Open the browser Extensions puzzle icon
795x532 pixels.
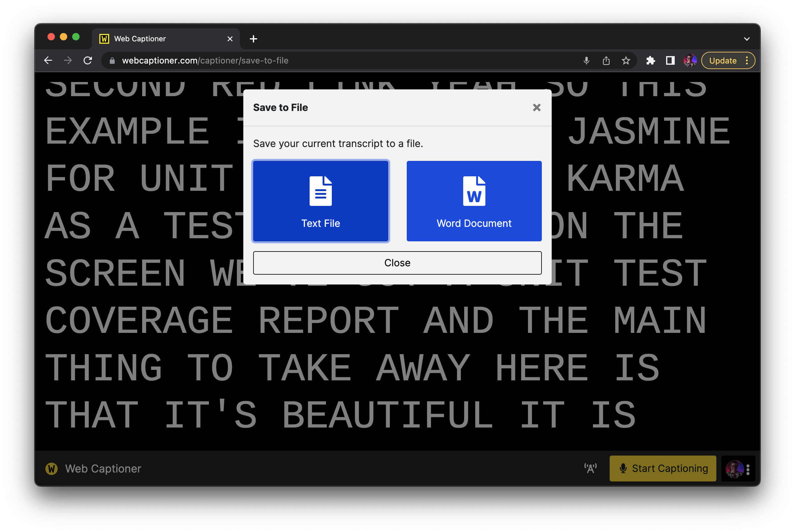click(650, 61)
